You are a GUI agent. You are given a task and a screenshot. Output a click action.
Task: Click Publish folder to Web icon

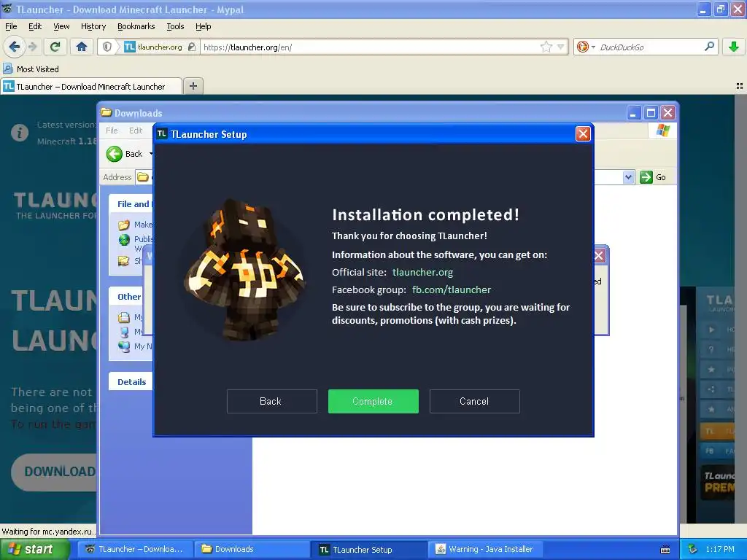point(124,239)
